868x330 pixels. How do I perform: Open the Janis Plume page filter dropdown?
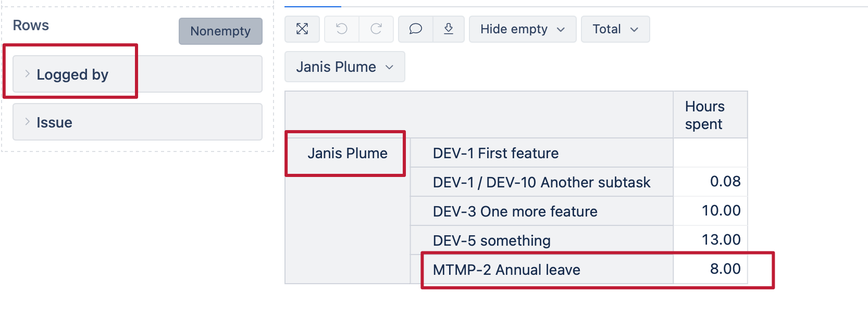click(344, 67)
